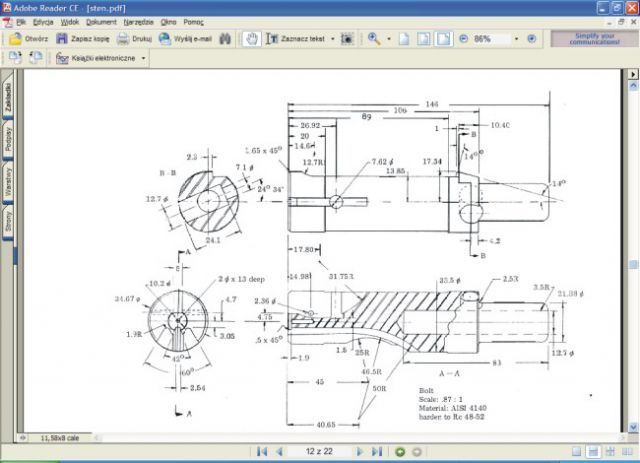Click the Drukuj print button
640x463 pixels.
(x=134, y=39)
